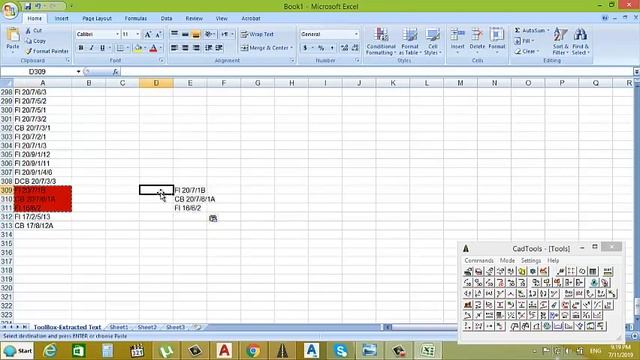The width and height of the screenshot is (640, 360).
Task: Toggle top vertical alignment
Action: tap(174, 34)
